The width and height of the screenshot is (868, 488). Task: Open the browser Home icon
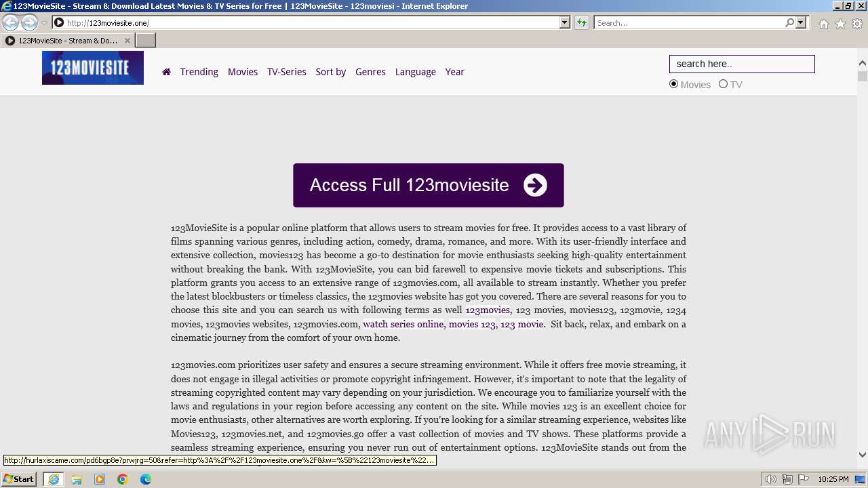pyautogui.click(x=823, y=24)
